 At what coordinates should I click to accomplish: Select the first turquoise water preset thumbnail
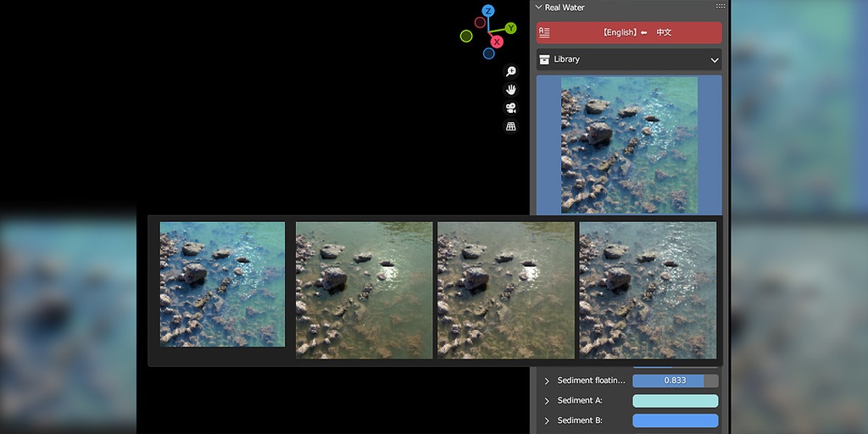222,284
